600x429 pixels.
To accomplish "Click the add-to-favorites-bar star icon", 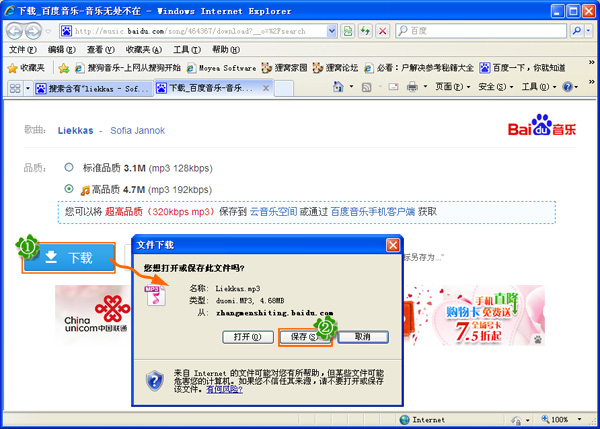I will [64, 68].
